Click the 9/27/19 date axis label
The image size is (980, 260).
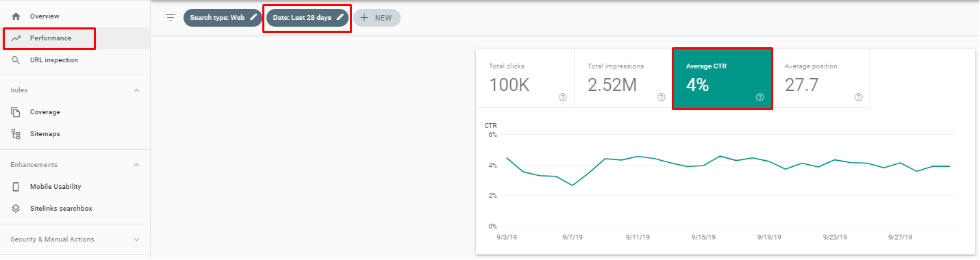click(901, 237)
